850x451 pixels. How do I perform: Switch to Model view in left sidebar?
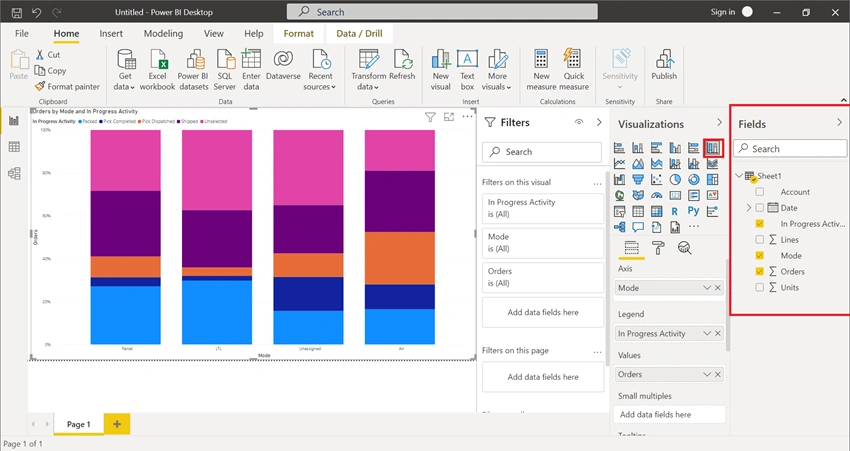[14, 173]
